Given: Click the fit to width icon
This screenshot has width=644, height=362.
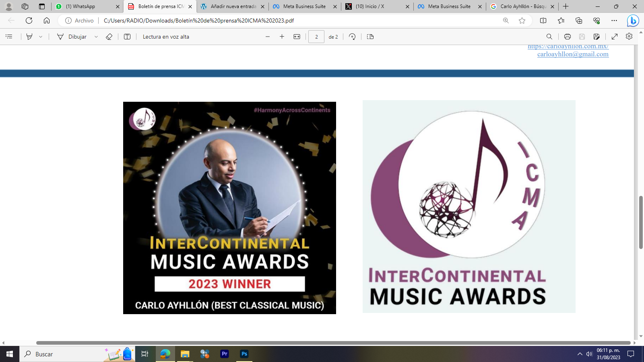Looking at the screenshot, I should [x=297, y=37].
